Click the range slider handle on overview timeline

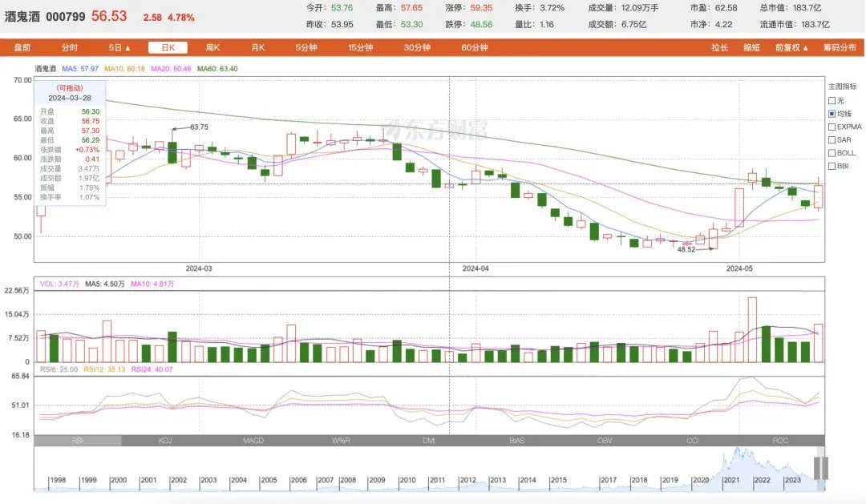820,468
